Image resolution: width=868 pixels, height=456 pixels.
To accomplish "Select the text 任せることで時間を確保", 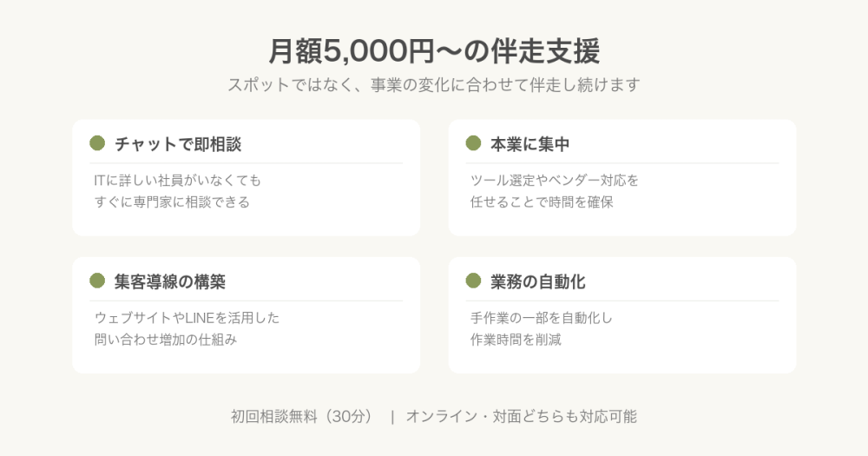I will [x=542, y=202].
